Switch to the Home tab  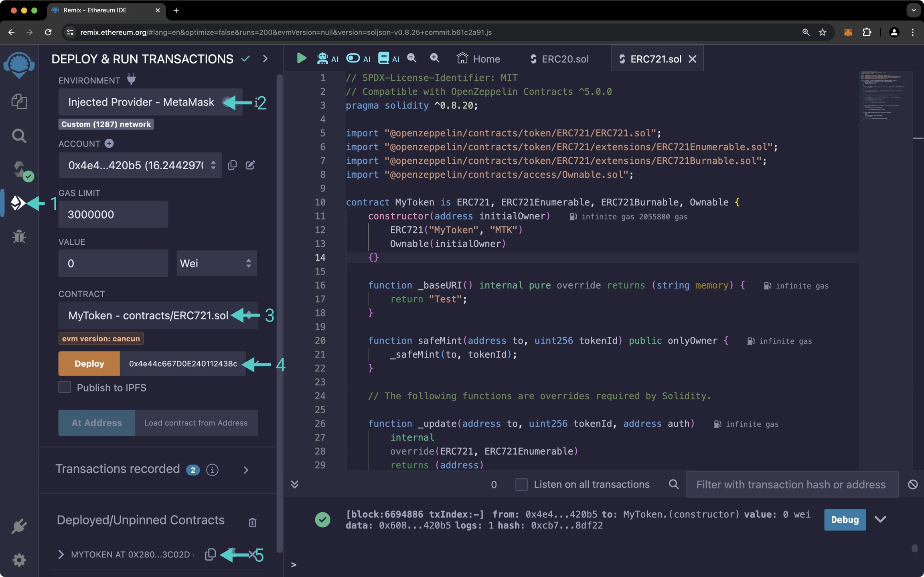click(478, 59)
